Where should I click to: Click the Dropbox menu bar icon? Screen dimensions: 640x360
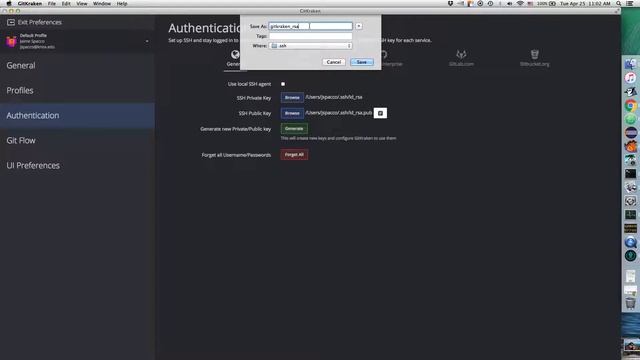pos(451,4)
